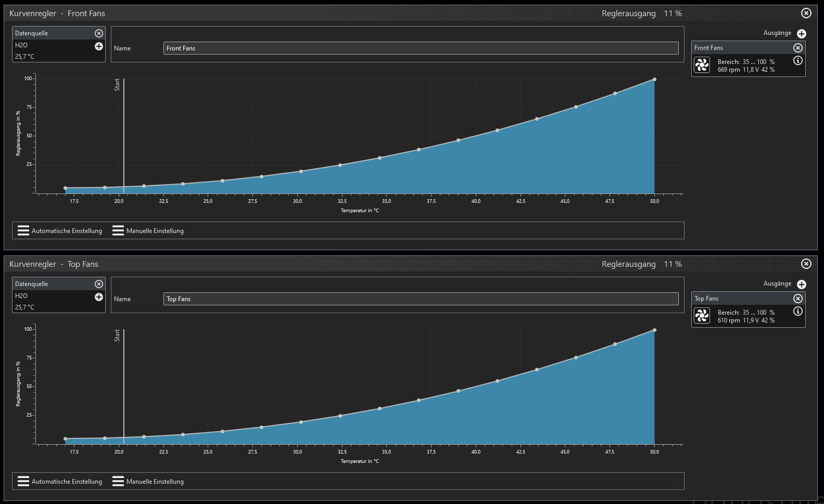Click the Kurvenregler - Top Fans title
824x504 pixels.
pos(54,264)
